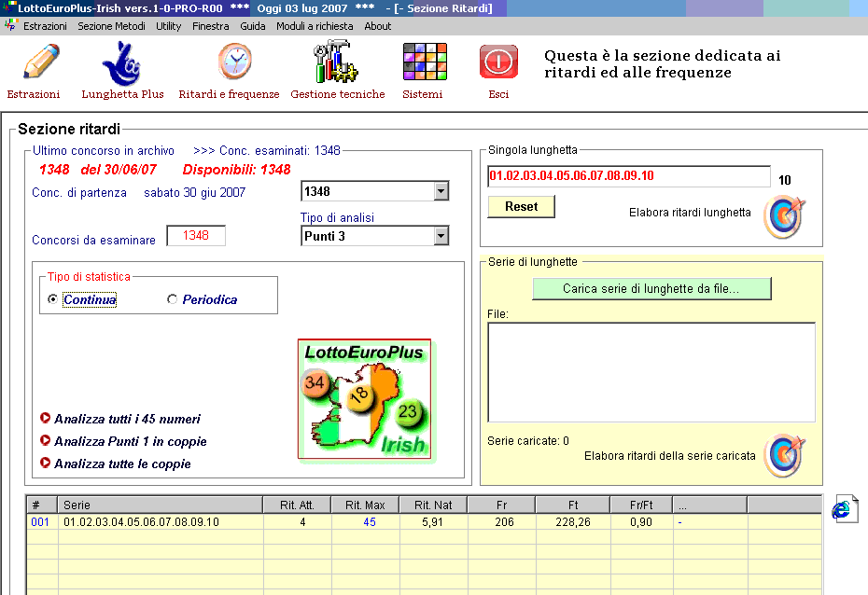The height and width of the screenshot is (595, 868).
Task: Click the Ft column header
Action: [573, 505]
